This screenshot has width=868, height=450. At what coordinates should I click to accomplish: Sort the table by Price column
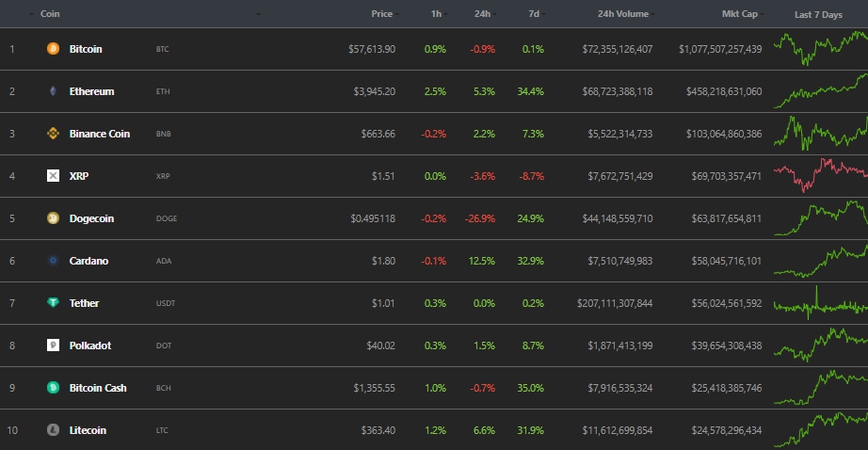coord(381,14)
